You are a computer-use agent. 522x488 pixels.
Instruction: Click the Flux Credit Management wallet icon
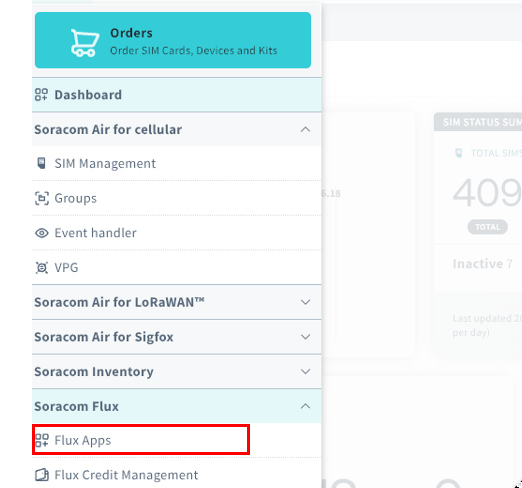(x=42, y=475)
